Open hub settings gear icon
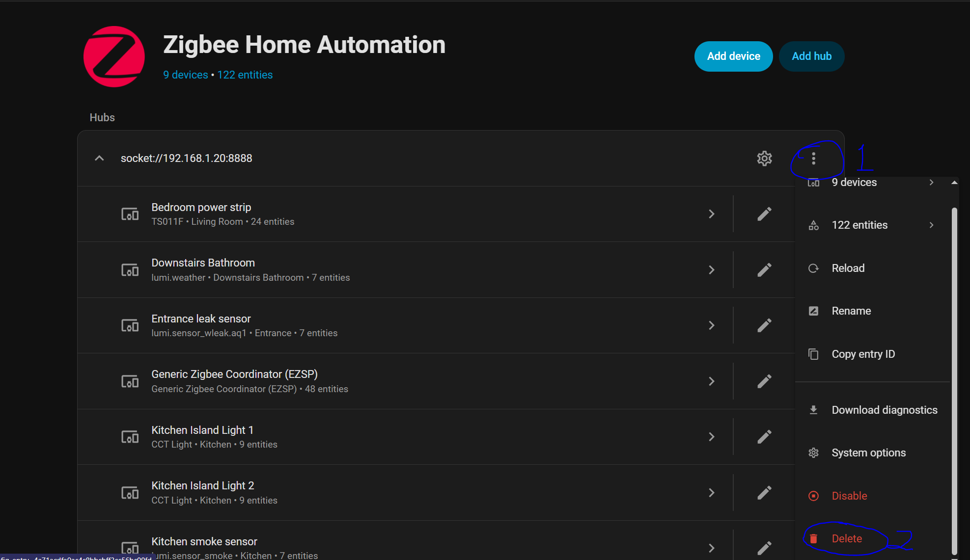Image resolution: width=970 pixels, height=560 pixels. (764, 159)
